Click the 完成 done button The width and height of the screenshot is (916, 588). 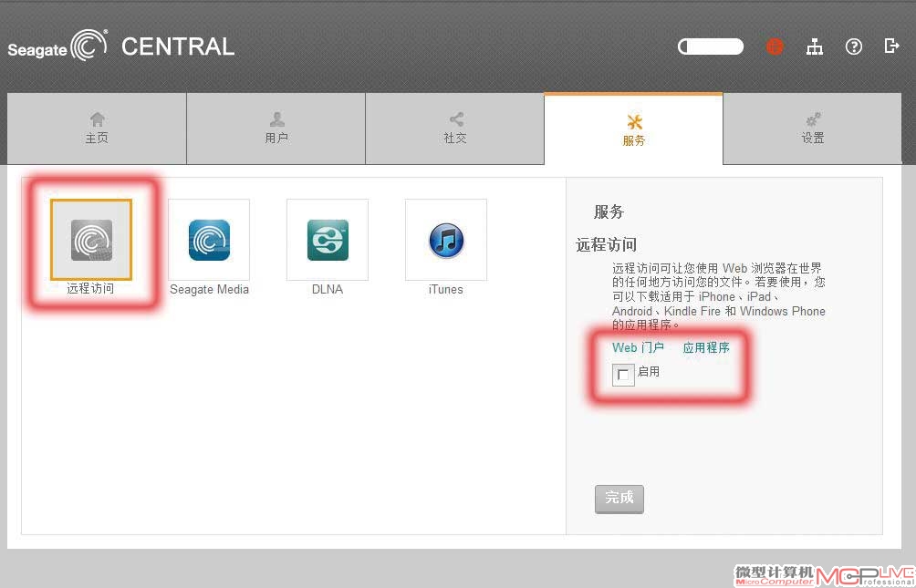click(619, 499)
